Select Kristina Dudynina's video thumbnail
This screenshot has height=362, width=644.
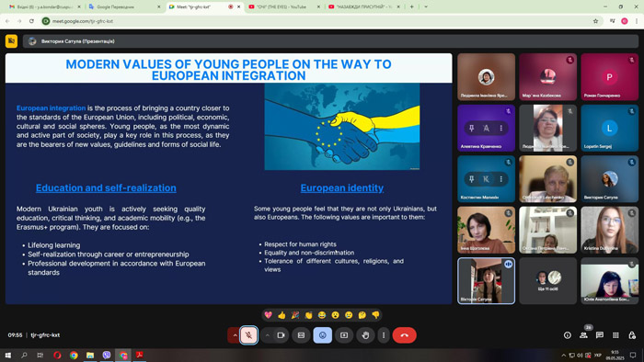609,230
